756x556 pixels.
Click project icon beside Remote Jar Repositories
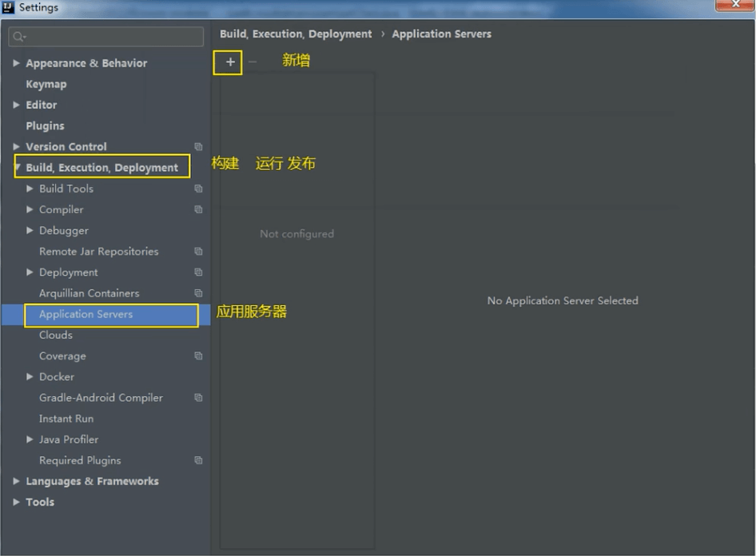tap(198, 252)
